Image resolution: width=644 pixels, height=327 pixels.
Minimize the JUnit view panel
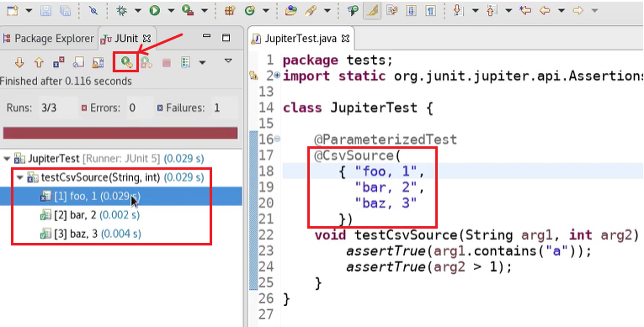206,36
